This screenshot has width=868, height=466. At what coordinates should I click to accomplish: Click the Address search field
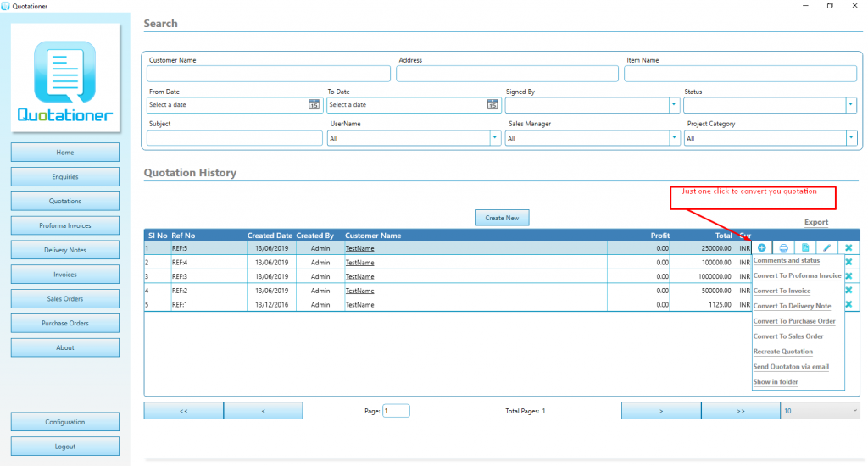click(507, 74)
